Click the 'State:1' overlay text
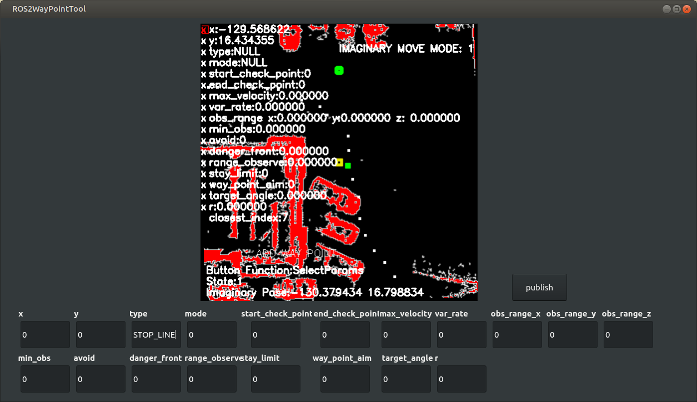Screen dimensions: 697x402 (x=224, y=281)
